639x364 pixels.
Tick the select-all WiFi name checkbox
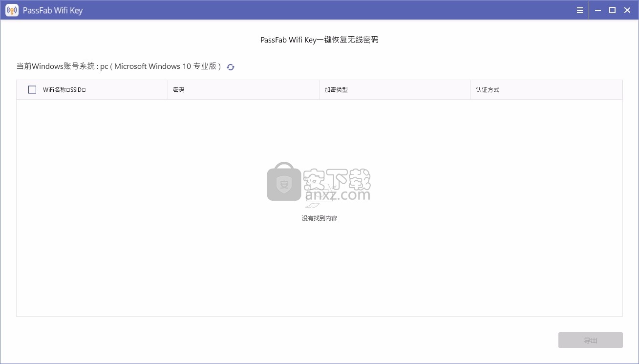click(x=32, y=90)
